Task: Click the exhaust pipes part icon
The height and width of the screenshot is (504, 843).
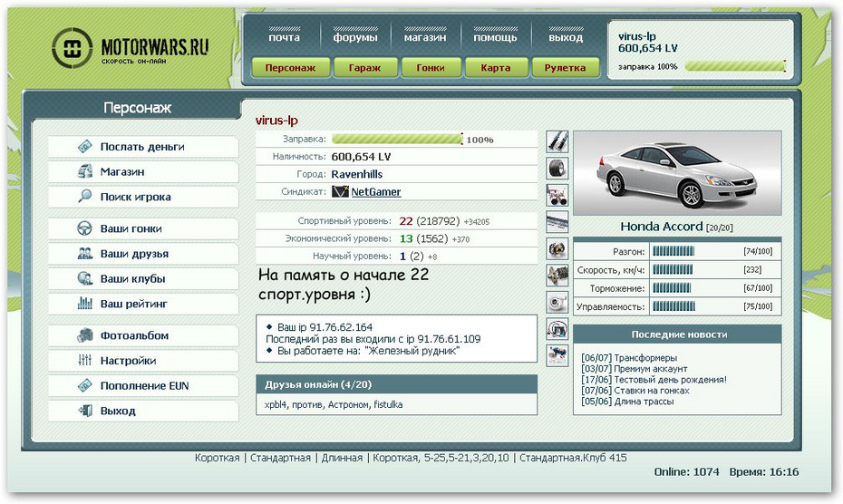Action: click(x=557, y=195)
